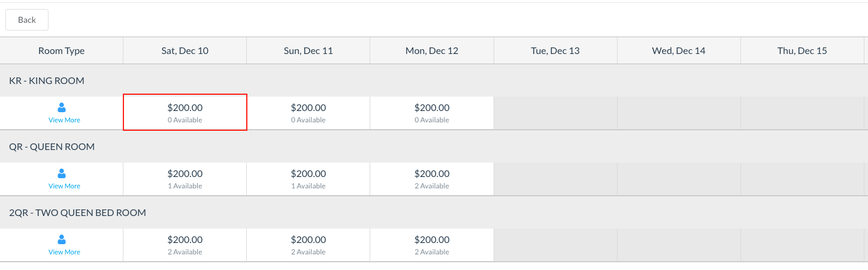Viewport: 868px width, 270px height.
Task: Select King Room rate for Sun, Dec 11
Action: click(x=309, y=112)
